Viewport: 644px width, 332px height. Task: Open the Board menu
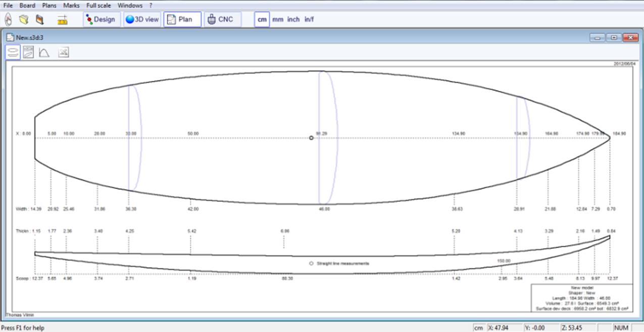pyautogui.click(x=27, y=5)
